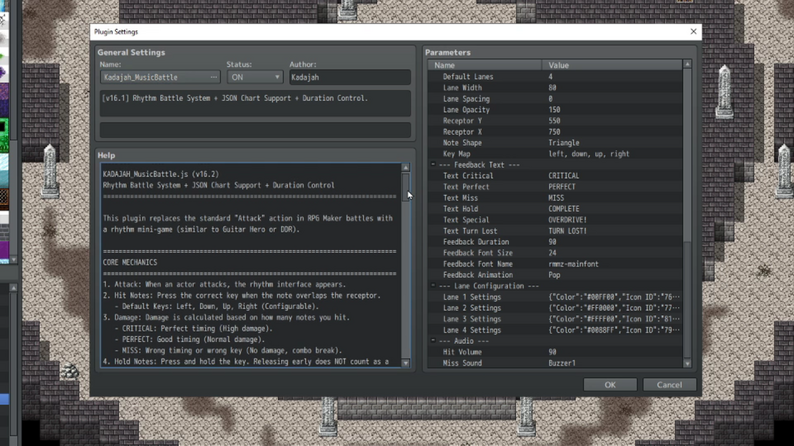Select the Lane Width parameter

click(x=555, y=88)
